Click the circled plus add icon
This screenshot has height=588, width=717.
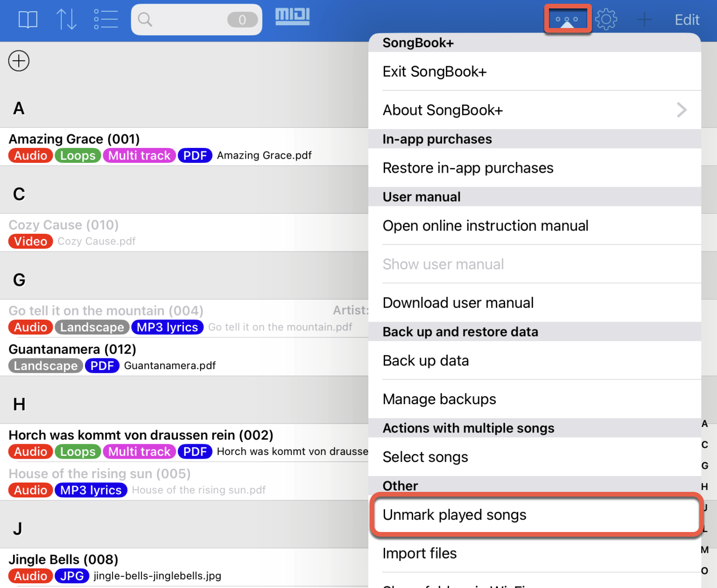[x=19, y=61]
